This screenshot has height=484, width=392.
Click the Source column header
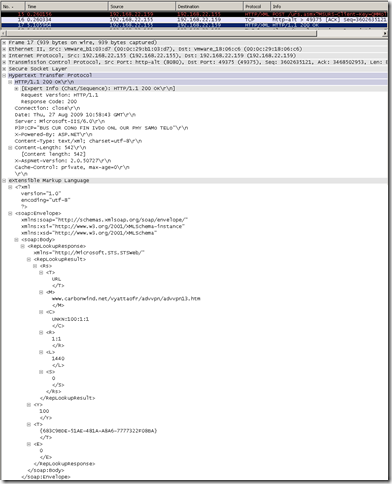(142, 6)
